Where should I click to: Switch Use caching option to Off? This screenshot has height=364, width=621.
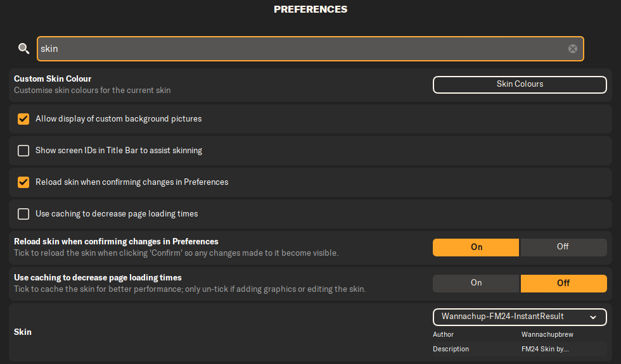(x=563, y=283)
